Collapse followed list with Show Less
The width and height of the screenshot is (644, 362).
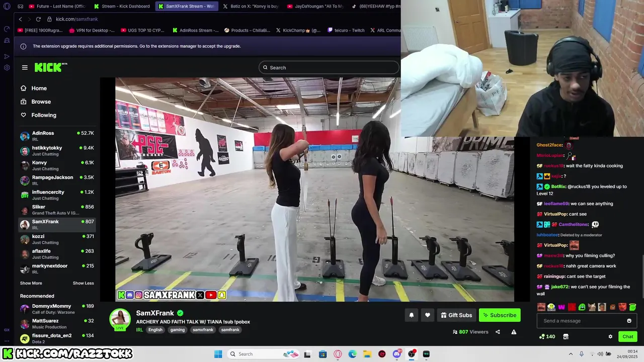(x=84, y=283)
